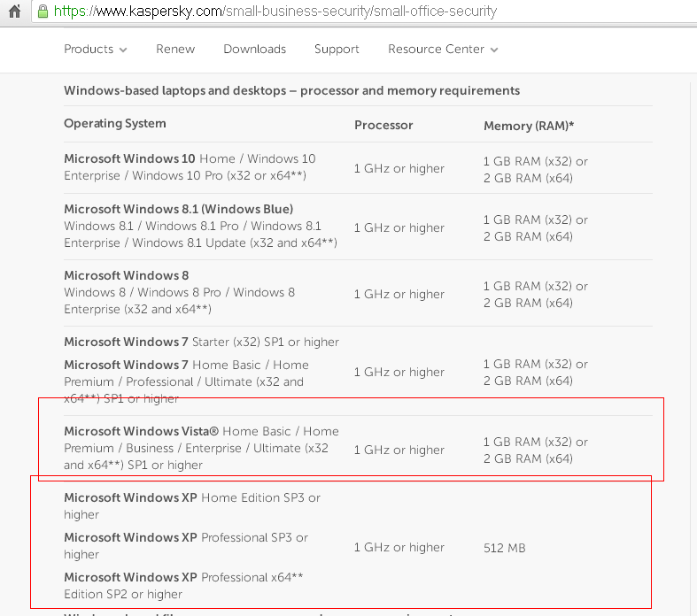697x616 pixels.
Task: Click the 'Memory (RAM)*' column header
Action: click(529, 126)
